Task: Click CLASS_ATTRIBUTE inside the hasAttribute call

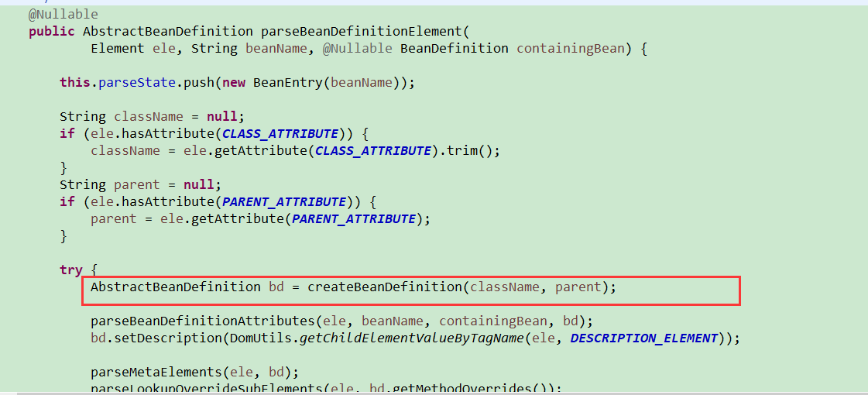Action: pos(280,133)
